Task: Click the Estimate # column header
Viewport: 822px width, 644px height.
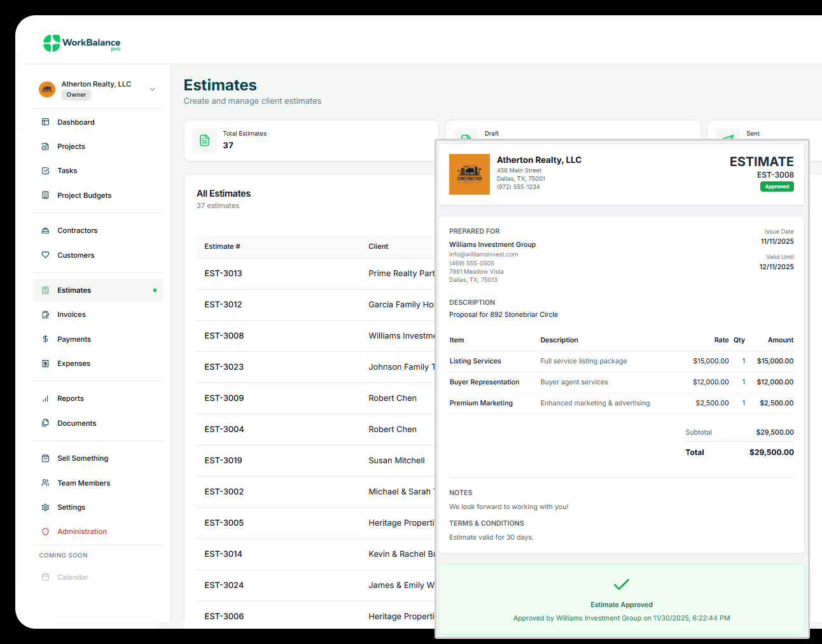Action: click(222, 246)
